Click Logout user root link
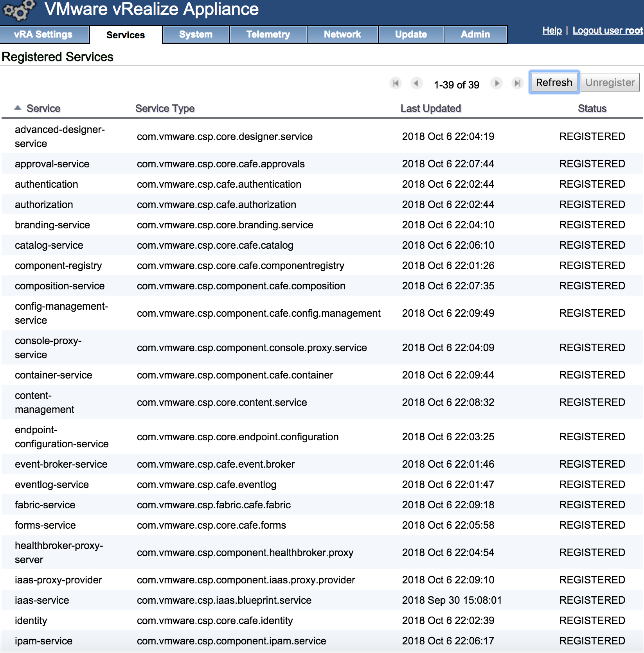This screenshot has height=653, width=644. click(608, 30)
